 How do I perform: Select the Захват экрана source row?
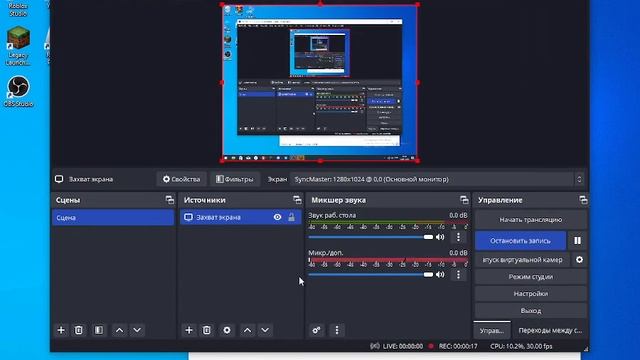point(241,218)
